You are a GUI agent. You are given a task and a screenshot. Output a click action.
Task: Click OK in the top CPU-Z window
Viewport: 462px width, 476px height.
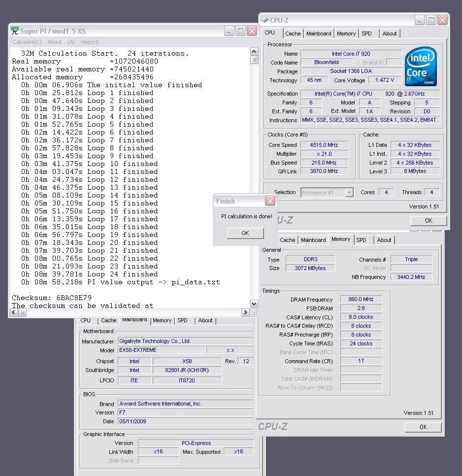click(x=429, y=221)
